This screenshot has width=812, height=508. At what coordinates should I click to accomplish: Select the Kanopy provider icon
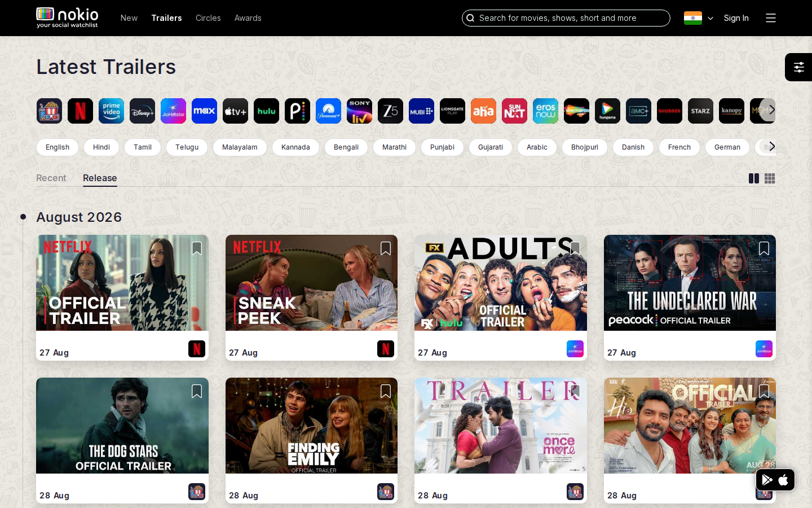[731, 111]
